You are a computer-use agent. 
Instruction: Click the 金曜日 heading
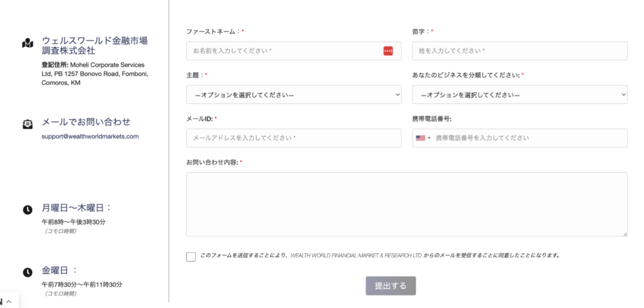60,270
